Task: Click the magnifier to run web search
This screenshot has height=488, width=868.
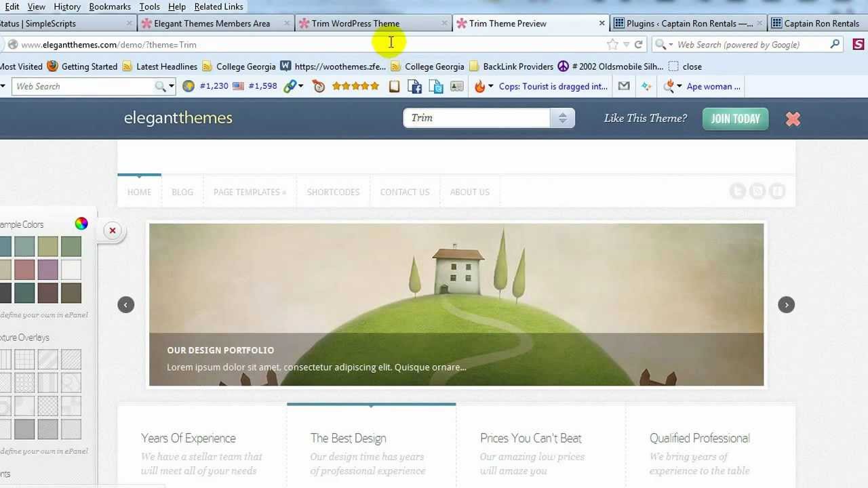Action: (835, 45)
